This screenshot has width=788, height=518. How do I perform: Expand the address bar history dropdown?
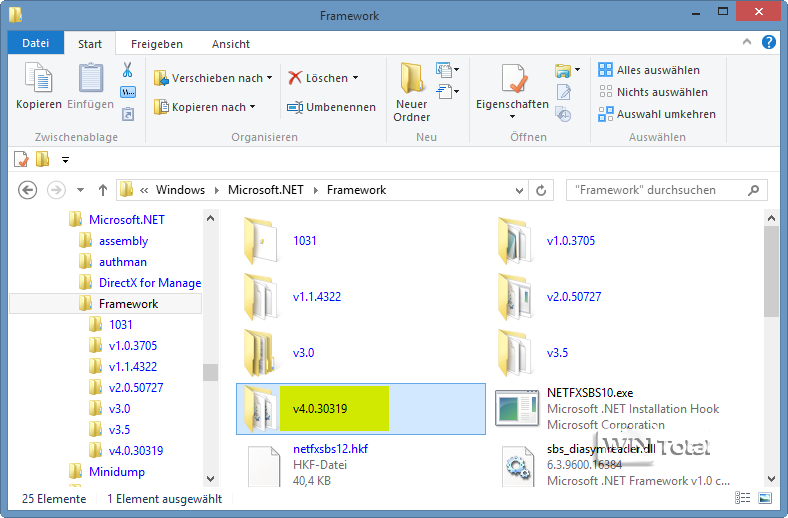click(x=519, y=190)
